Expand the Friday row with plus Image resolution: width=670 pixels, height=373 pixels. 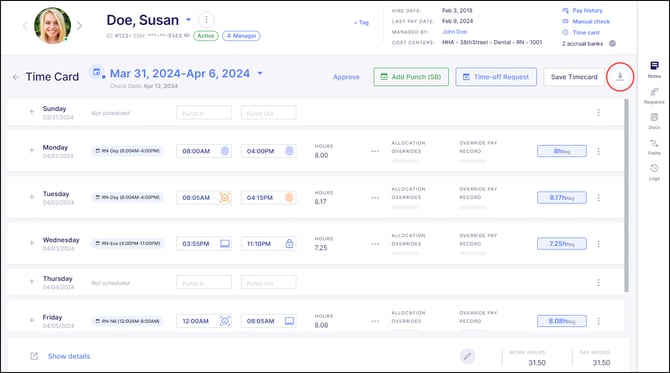32,320
